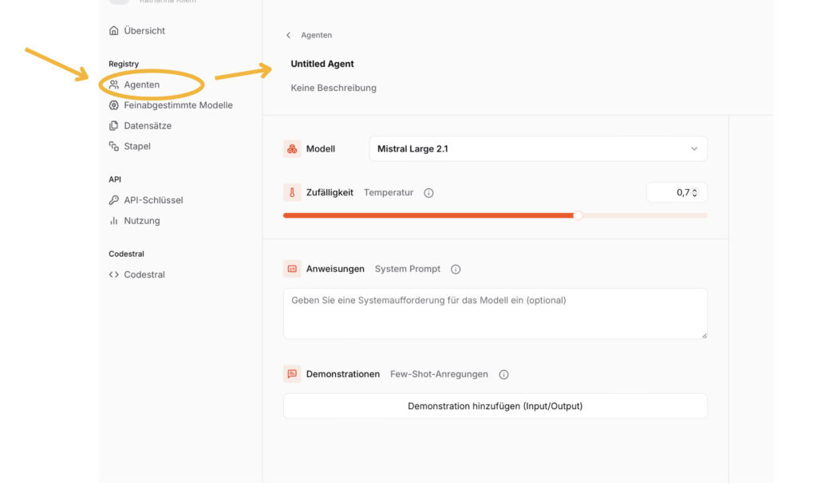This screenshot has width=817, height=504.
Task: Click the API-Schlüssel key icon
Action: point(114,200)
